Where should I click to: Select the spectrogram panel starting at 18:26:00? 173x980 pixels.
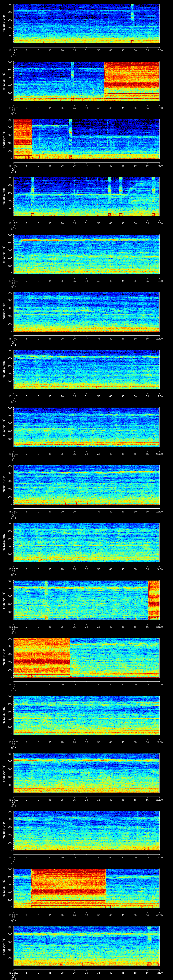(x=87, y=715)
